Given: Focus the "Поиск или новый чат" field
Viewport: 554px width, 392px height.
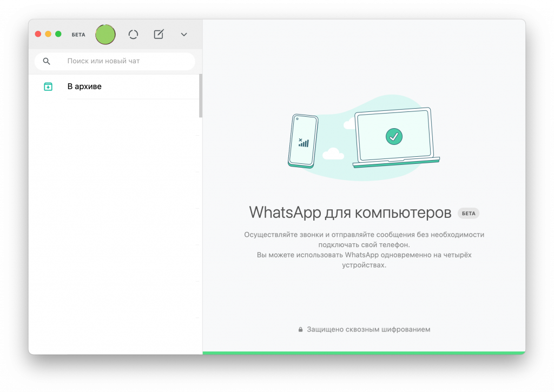Looking at the screenshot, I should point(115,61).
